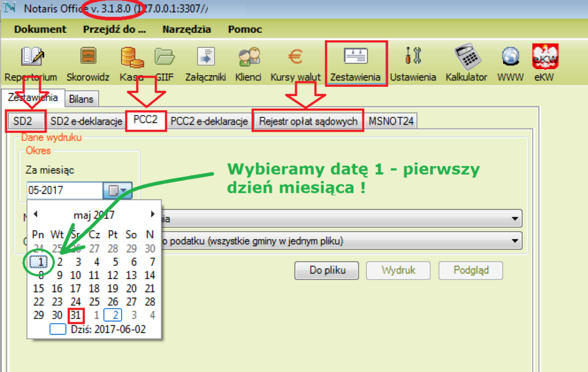Screen dimensions: 588x372
Task: Expand the dropdown above the 'wszystkie gminy' combo box
Action: [515, 218]
